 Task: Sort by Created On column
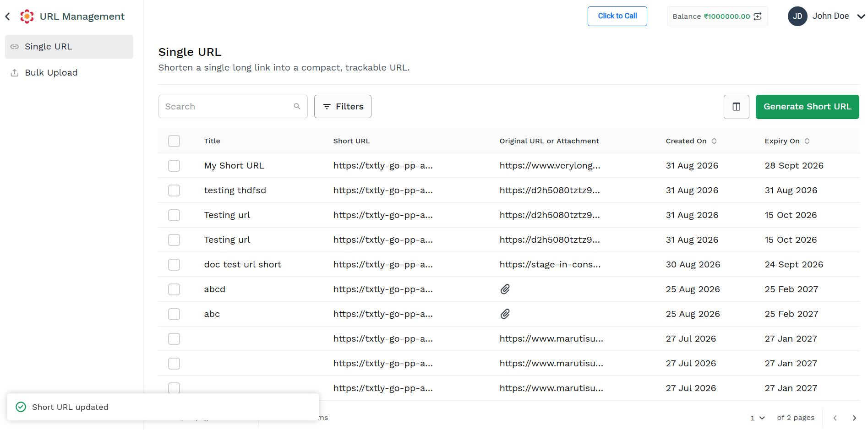[x=714, y=141]
